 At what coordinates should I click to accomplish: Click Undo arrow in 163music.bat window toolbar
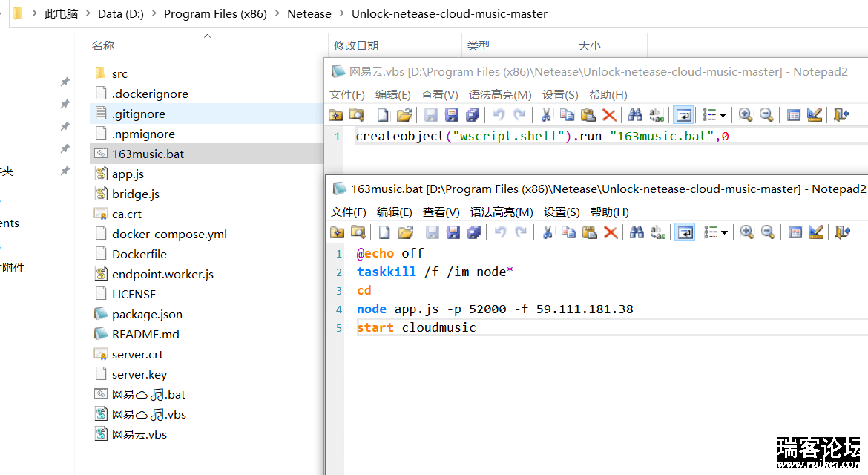(x=500, y=232)
